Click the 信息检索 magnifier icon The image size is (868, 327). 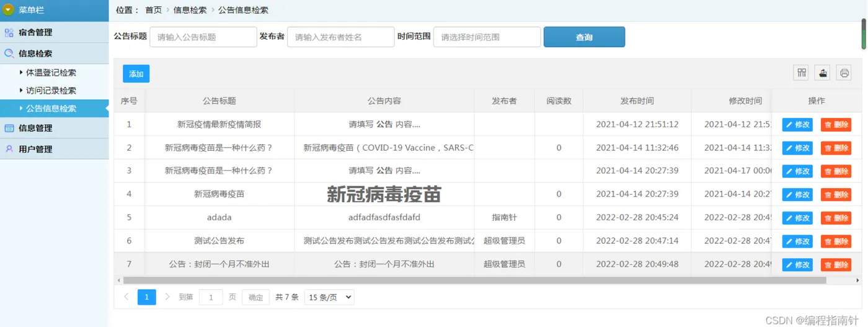point(9,53)
